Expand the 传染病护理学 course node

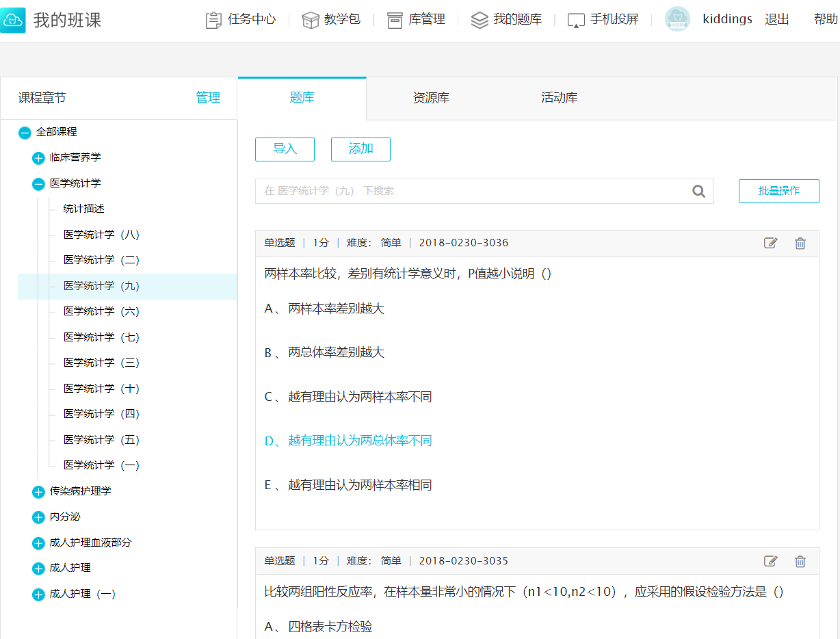39,492
